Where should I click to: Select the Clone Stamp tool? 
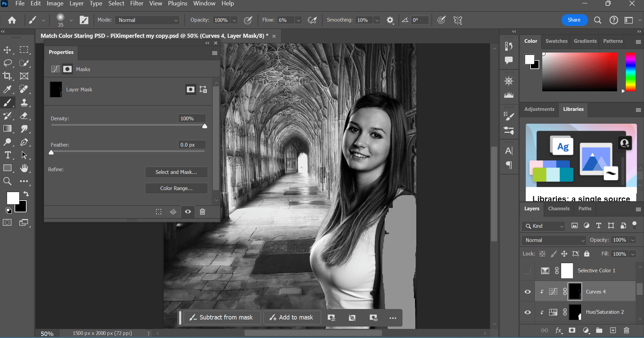[25, 102]
